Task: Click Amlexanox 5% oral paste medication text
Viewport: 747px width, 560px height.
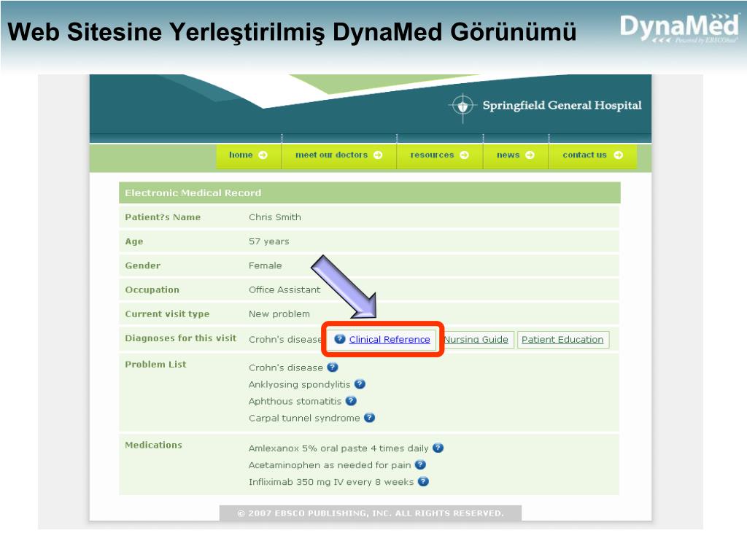Action: (x=338, y=448)
